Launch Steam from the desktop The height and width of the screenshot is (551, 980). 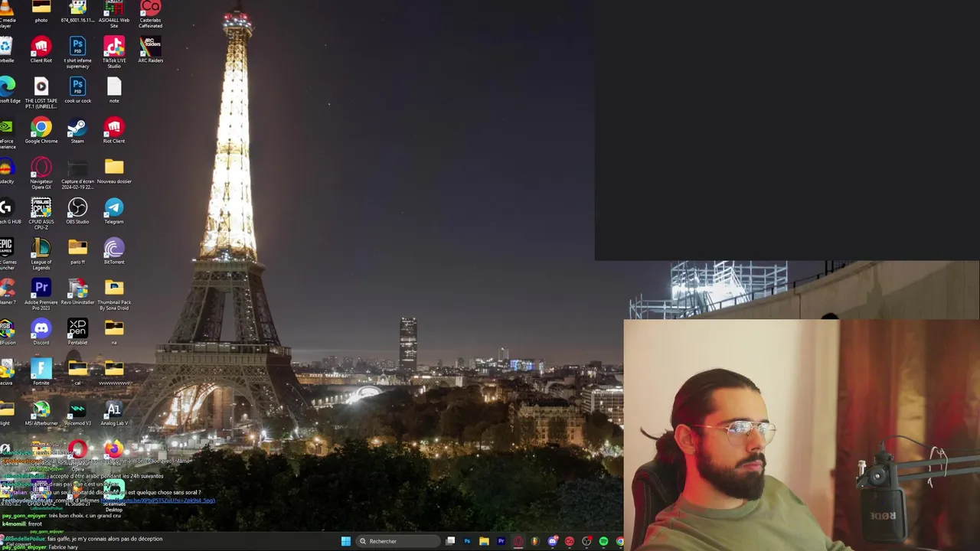click(x=77, y=131)
